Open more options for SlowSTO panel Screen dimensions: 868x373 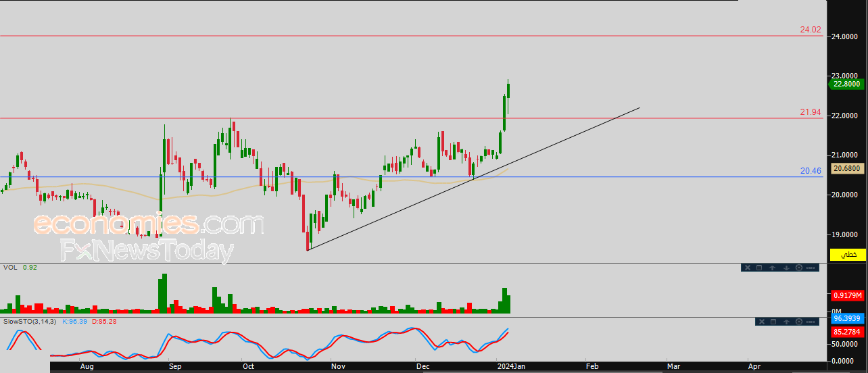coord(811,322)
